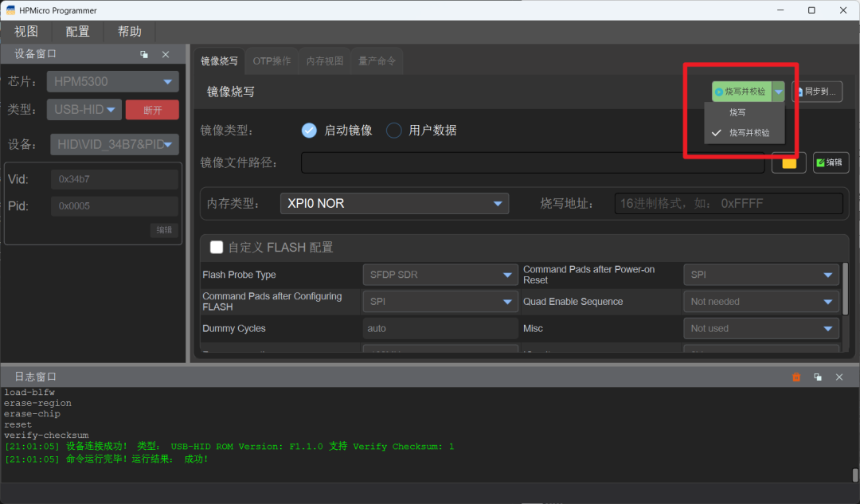Switch to 内存视图 tab

[x=325, y=61]
